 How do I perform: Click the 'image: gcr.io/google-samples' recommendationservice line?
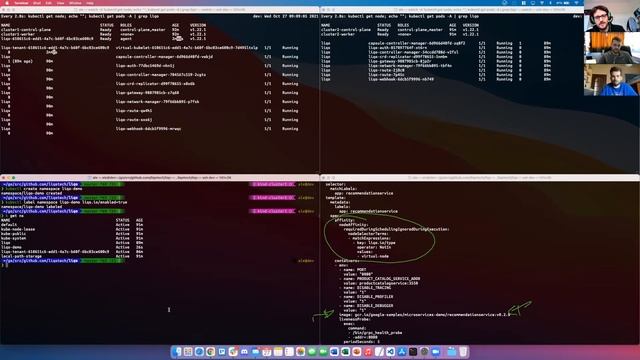(x=424, y=315)
